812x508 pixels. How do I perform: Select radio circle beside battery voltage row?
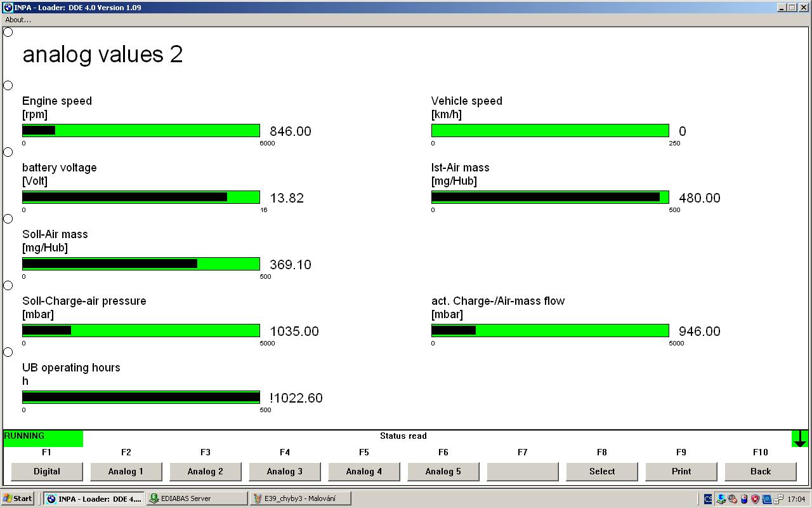click(8, 152)
